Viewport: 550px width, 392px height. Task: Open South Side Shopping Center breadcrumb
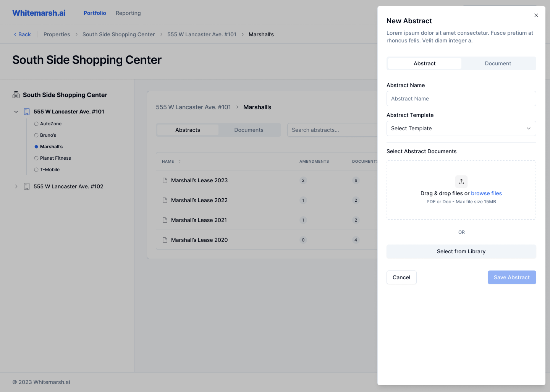coord(119,34)
